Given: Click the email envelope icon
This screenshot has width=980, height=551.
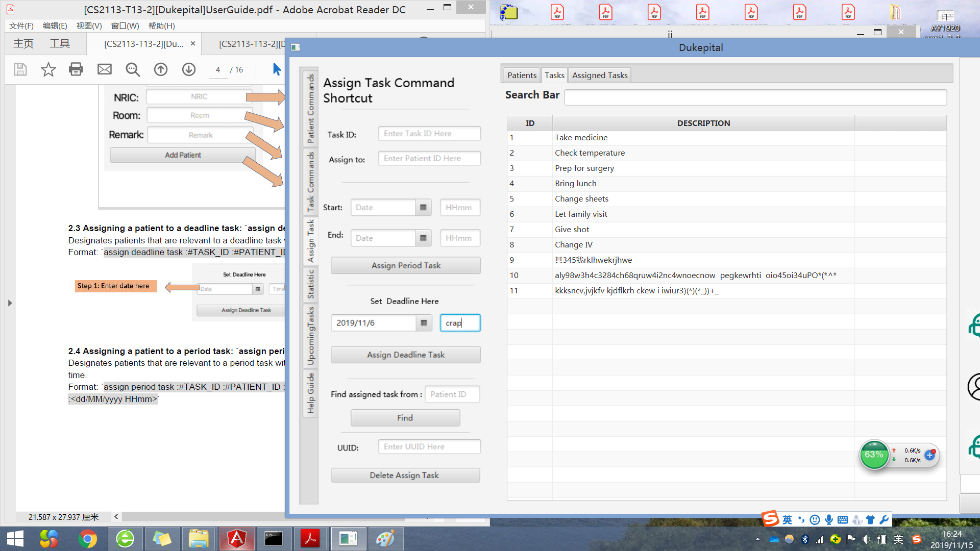Looking at the screenshot, I should [104, 69].
